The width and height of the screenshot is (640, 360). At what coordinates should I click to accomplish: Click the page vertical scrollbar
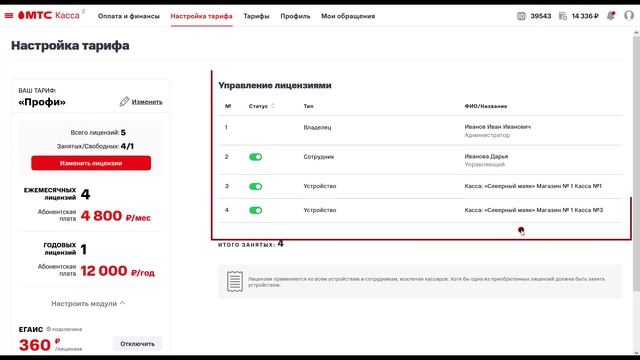coord(636,163)
